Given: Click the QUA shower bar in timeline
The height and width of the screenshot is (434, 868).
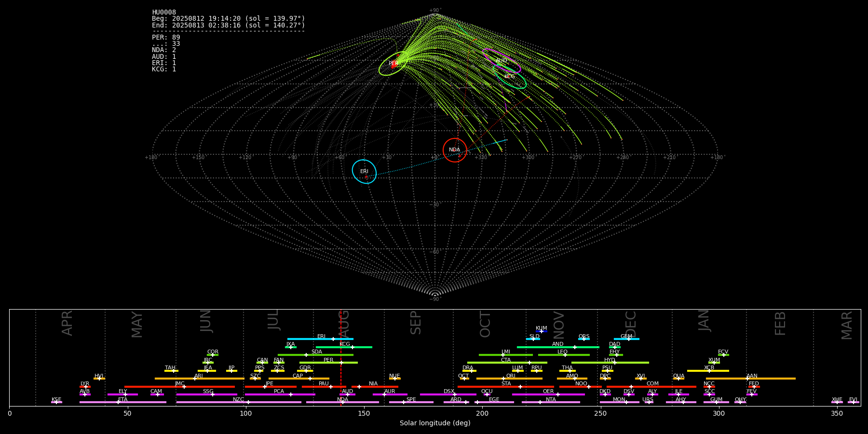Looking at the screenshot, I should [678, 379].
